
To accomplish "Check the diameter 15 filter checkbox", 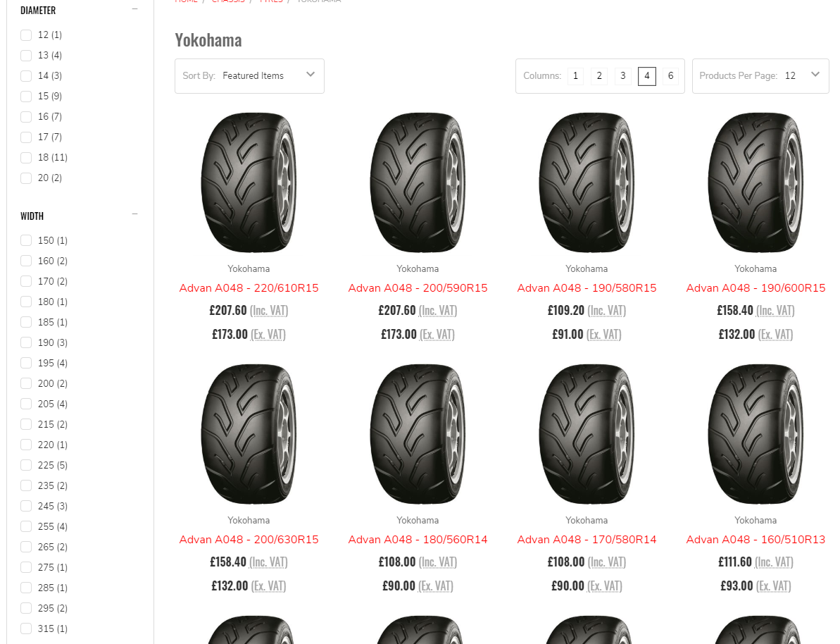I will point(27,96).
